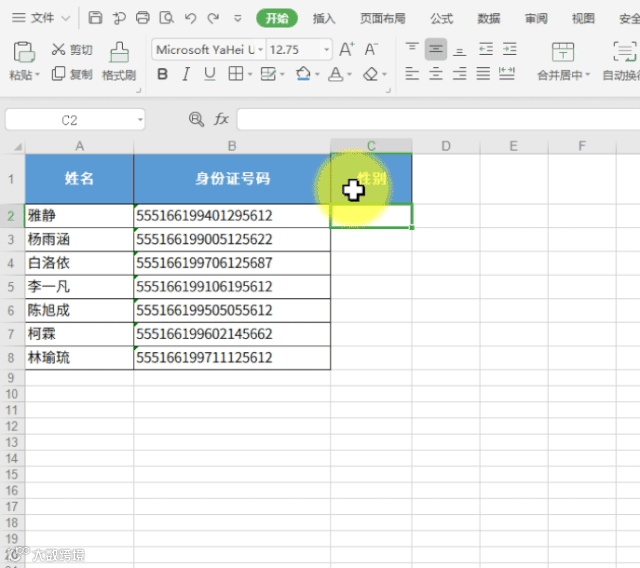Expand fill color dropdown arrow
The height and width of the screenshot is (568, 640).
[x=317, y=75]
